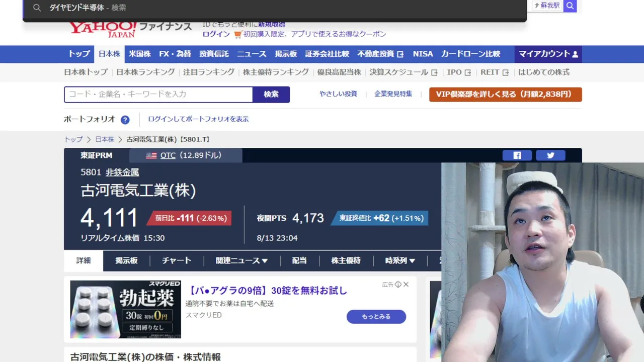Viewport: 644px width, 362px height.
Task: Open the トップ navigation menu item
Action: 79,54
